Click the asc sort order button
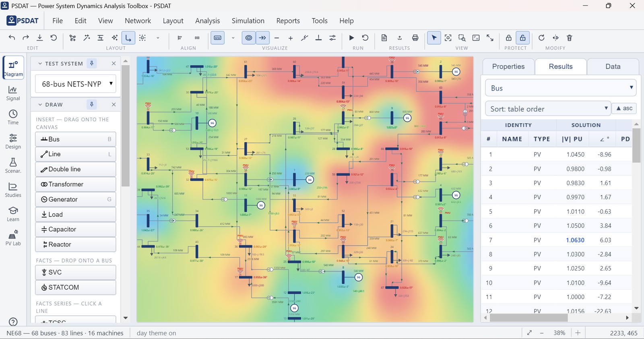Image resolution: width=644 pixels, height=339 pixels. [x=624, y=108]
